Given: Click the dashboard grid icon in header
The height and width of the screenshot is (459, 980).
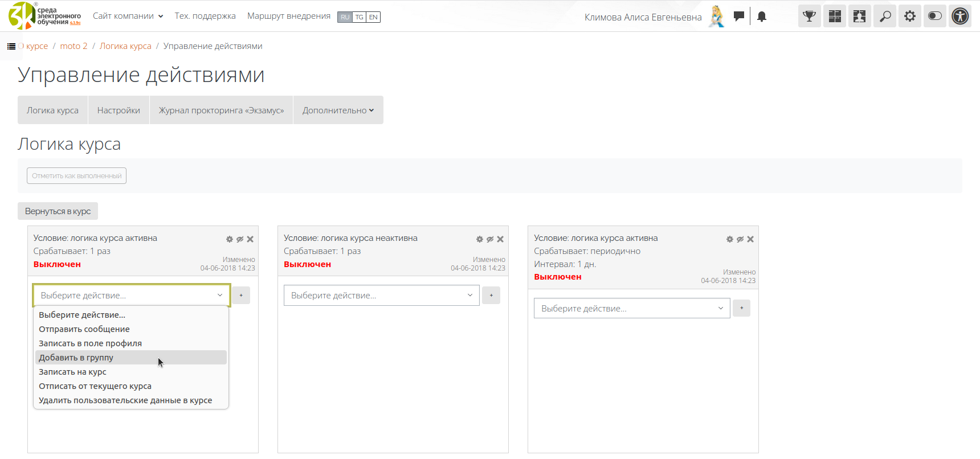Looking at the screenshot, I should click(835, 17).
